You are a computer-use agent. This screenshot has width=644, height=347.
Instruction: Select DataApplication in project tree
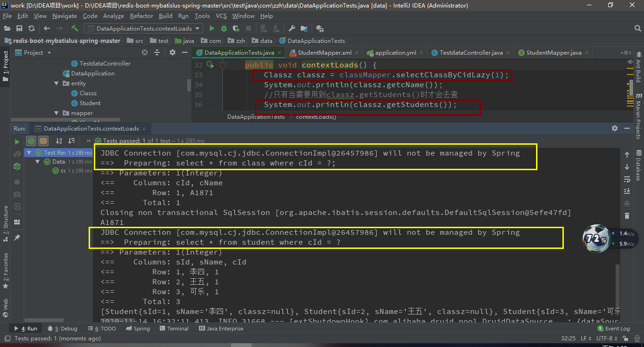tap(92, 74)
